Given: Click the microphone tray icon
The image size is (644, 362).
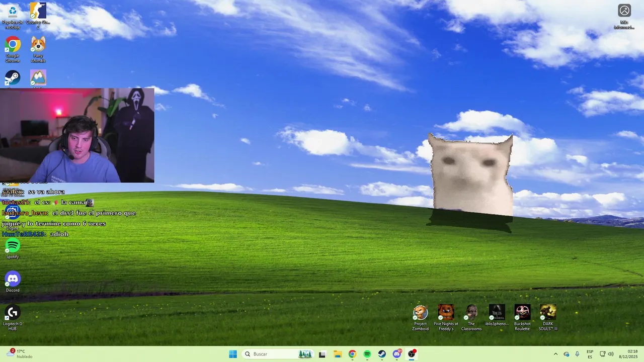Looking at the screenshot, I should tap(577, 354).
